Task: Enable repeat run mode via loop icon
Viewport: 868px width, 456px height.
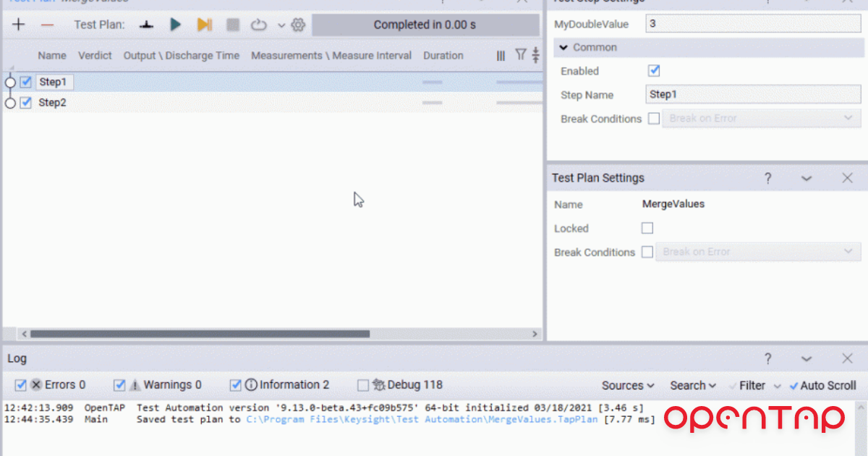Action: [259, 24]
